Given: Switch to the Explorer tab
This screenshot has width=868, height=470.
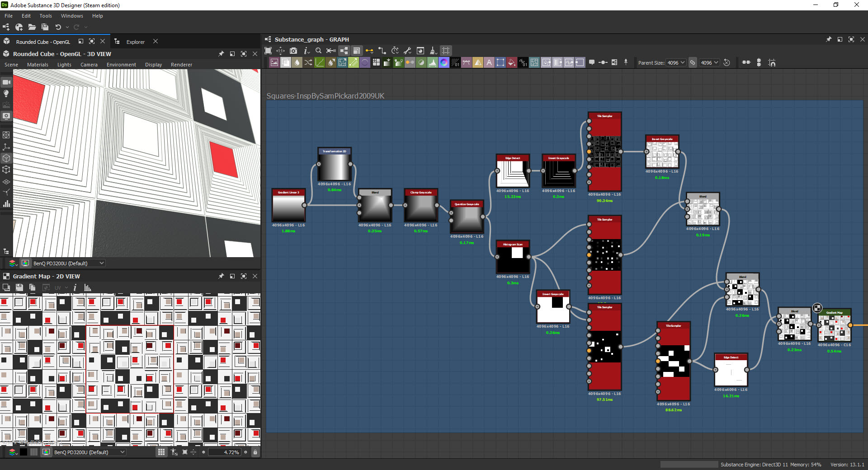Looking at the screenshot, I should 135,42.
